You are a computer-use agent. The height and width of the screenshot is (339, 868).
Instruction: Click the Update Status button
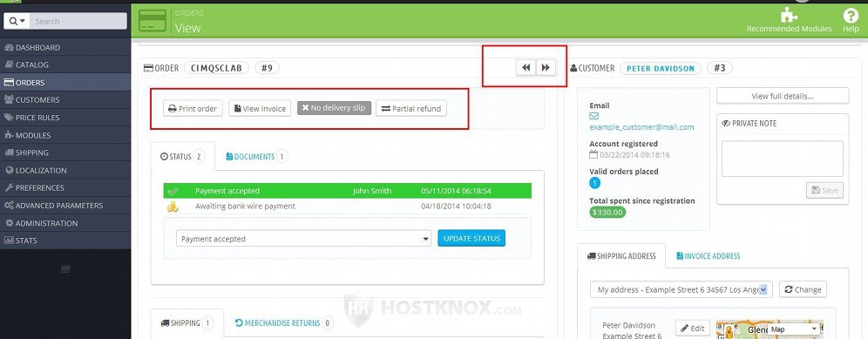coord(471,238)
